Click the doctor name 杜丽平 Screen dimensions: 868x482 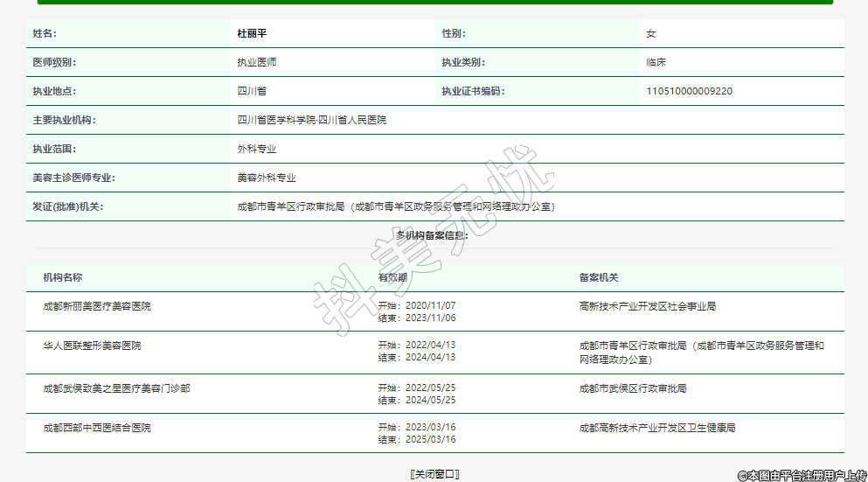(x=252, y=33)
